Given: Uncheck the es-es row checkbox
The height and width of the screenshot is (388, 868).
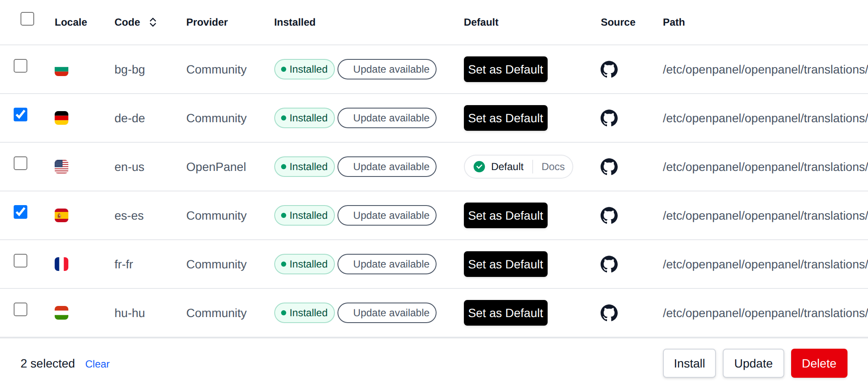Looking at the screenshot, I should click(21, 212).
